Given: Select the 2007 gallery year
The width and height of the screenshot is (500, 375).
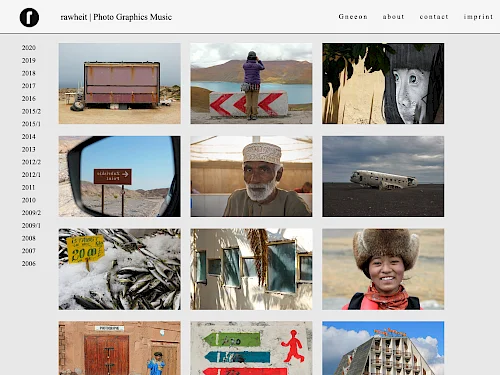Looking at the screenshot, I should click(x=29, y=251).
